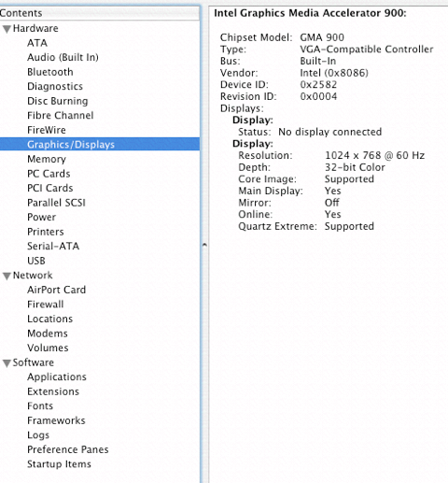Open the PCI Cards entry

[50, 188]
